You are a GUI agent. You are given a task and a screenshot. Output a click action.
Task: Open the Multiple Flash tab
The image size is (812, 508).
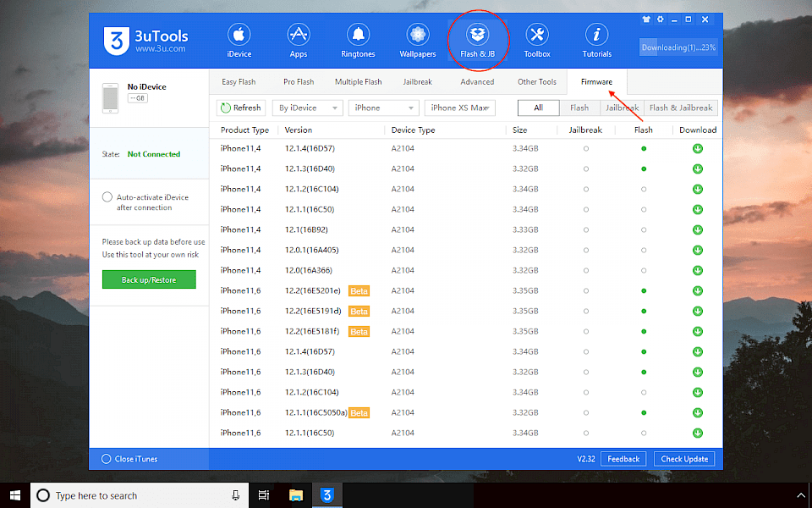(358, 82)
